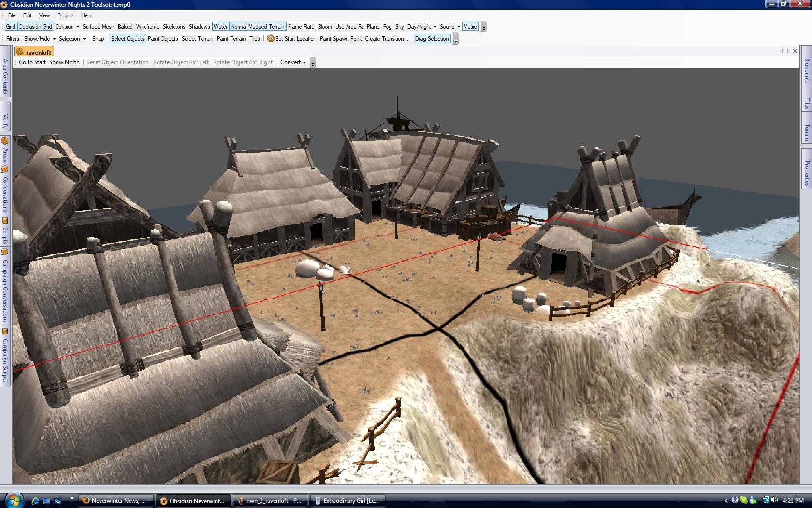Switch to the Blueprints side tab
Viewport: 812px width, 508px height.
click(807, 71)
